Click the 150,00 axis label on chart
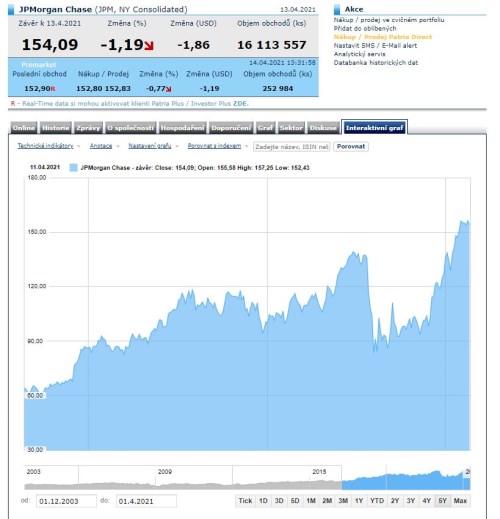Screen dimensions: 500x519 click(x=37, y=232)
